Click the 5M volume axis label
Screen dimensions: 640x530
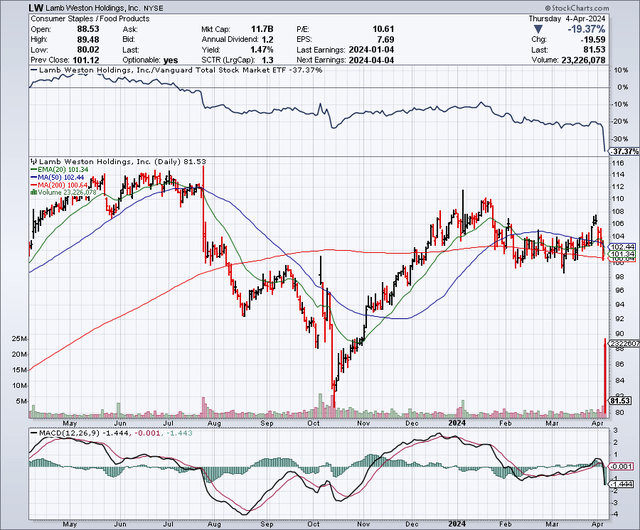[22, 401]
